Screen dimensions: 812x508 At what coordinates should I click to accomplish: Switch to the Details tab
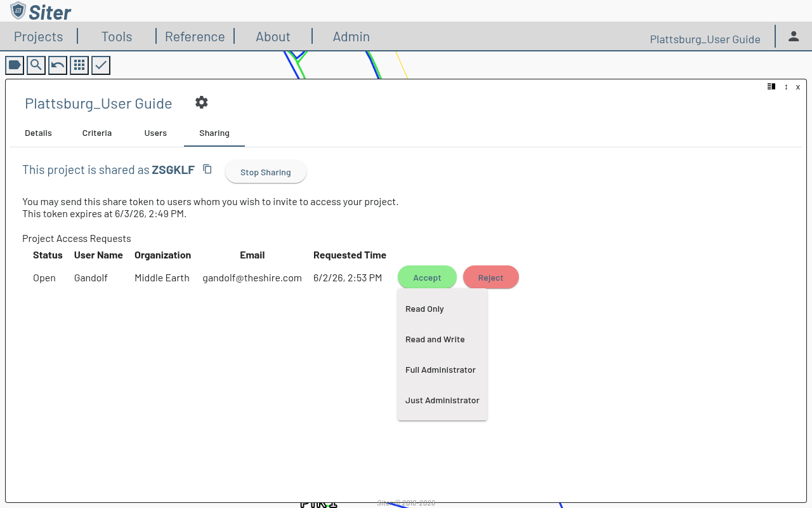(38, 133)
